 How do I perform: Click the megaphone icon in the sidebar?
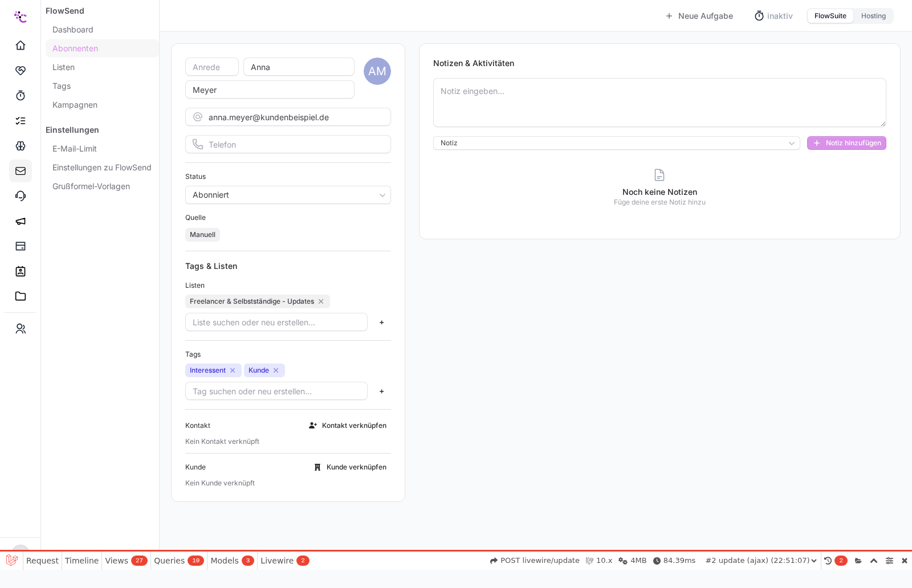[x=21, y=221]
